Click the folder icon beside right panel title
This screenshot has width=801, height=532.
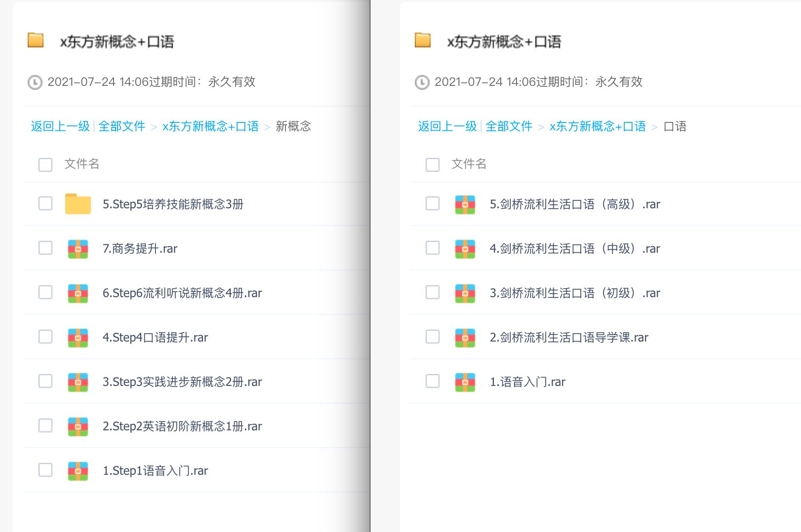(423, 40)
